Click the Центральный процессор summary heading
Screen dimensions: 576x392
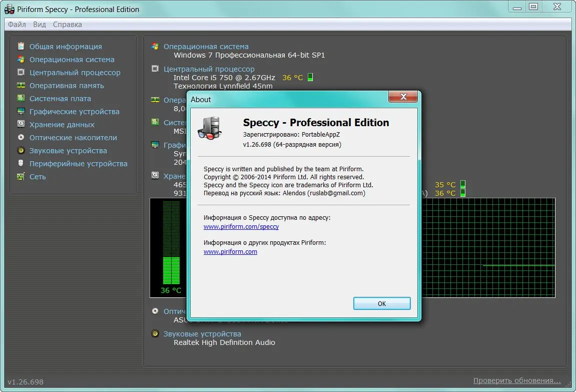pyautogui.click(x=209, y=69)
